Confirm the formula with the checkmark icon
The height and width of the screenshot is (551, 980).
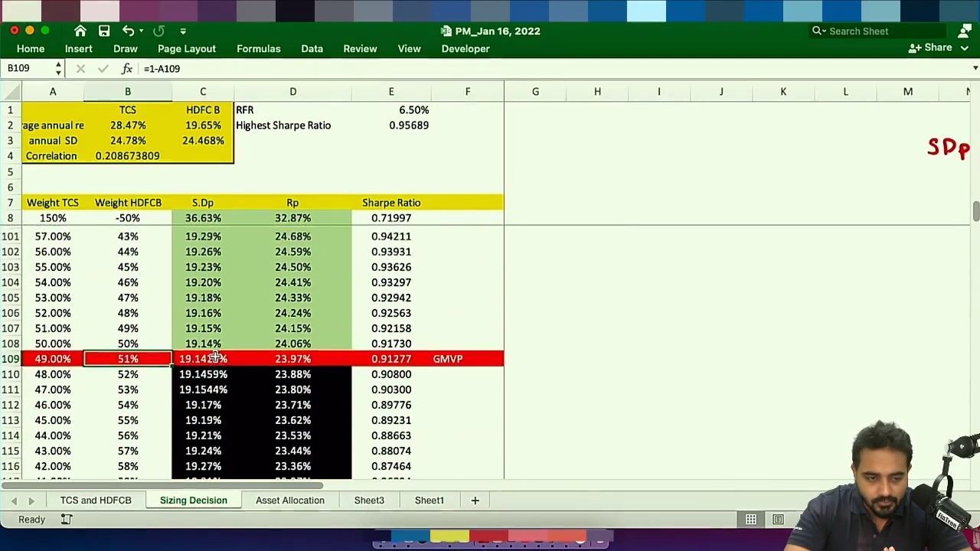[x=103, y=69]
